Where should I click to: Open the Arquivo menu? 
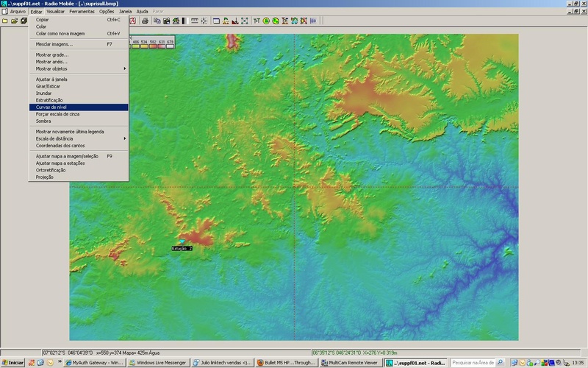[x=18, y=12]
